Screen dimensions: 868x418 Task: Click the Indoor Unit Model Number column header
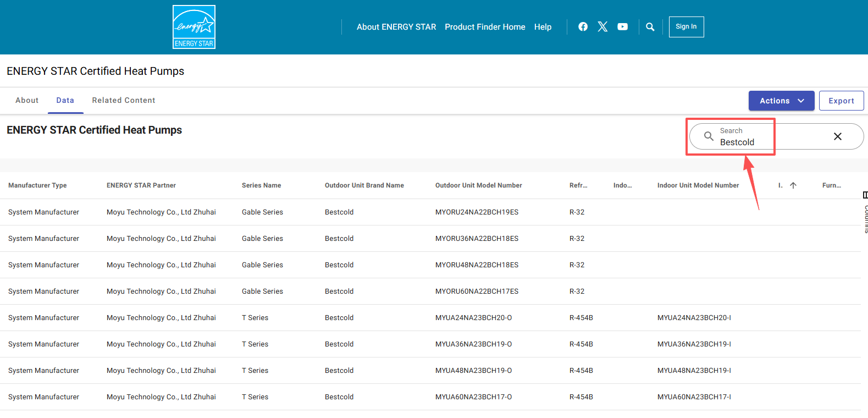[698, 185]
